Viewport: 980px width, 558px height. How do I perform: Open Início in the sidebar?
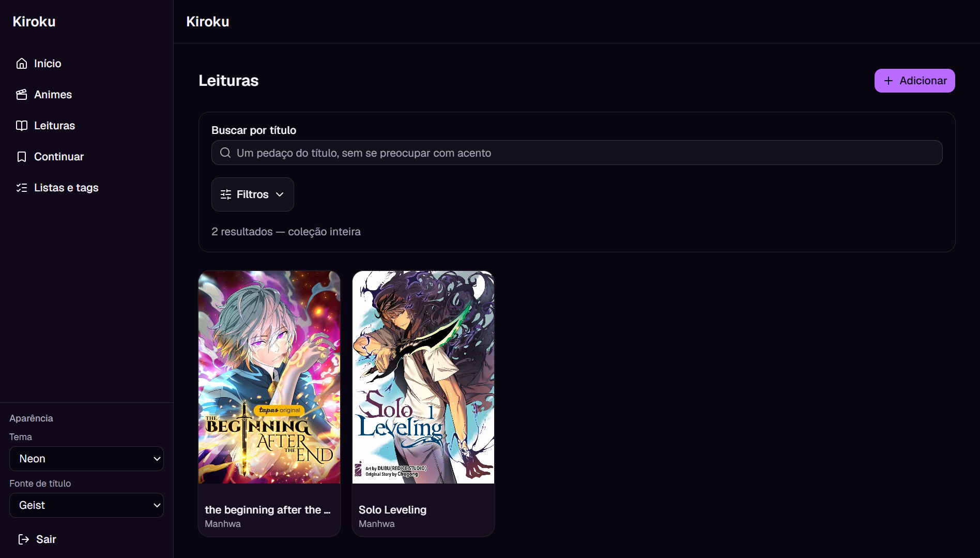pos(86,64)
